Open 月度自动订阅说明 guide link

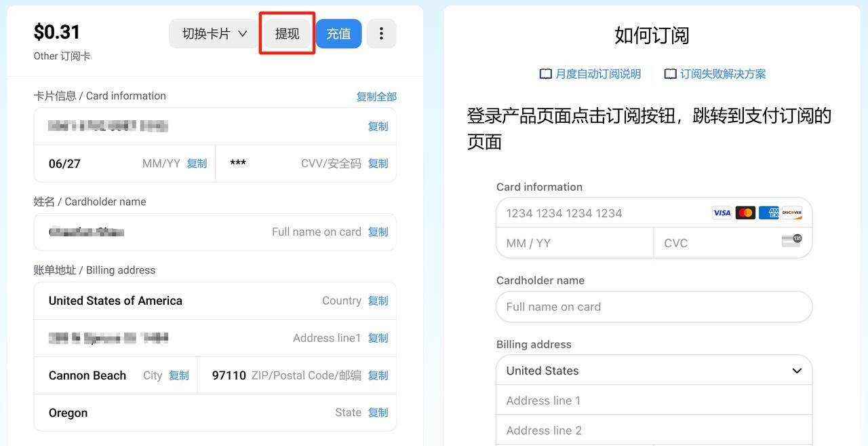[598, 74]
